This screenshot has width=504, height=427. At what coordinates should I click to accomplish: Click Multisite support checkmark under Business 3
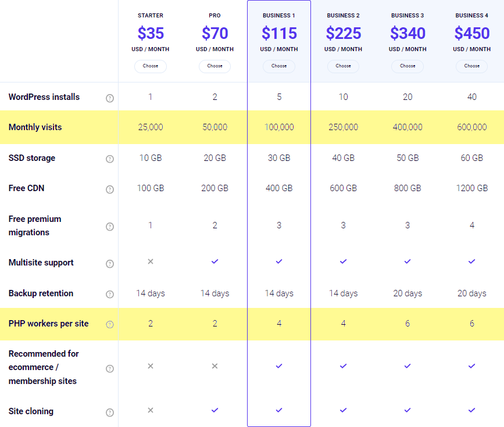point(408,261)
